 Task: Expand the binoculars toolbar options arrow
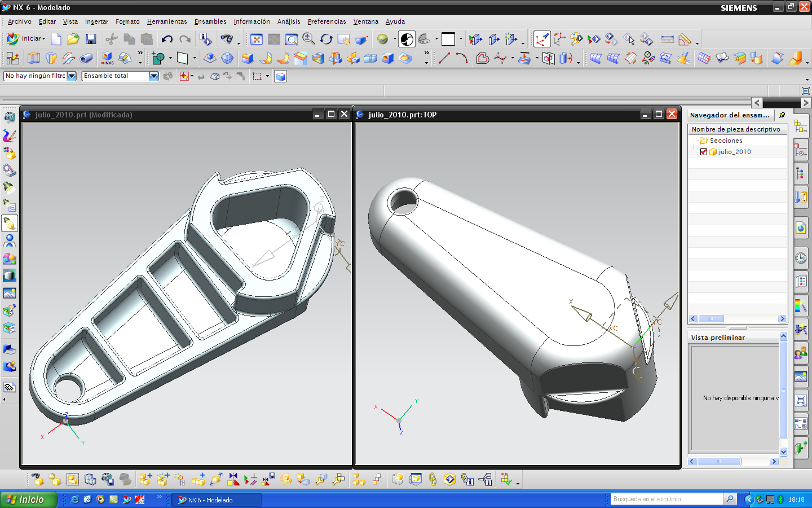click(x=239, y=43)
